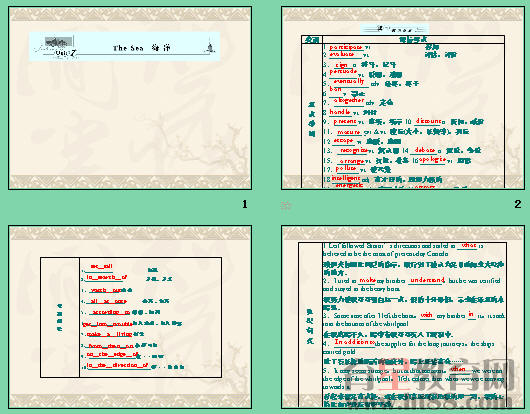Screen dimensions: 530x414
Task: Click the pagoda icon beside the title banner
Action: 210,47
